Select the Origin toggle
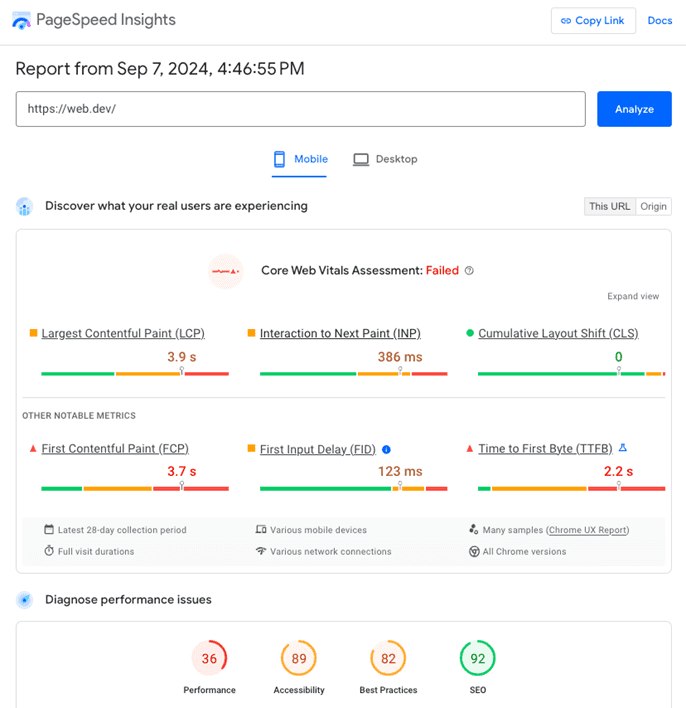The height and width of the screenshot is (708, 686). coord(653,206)
